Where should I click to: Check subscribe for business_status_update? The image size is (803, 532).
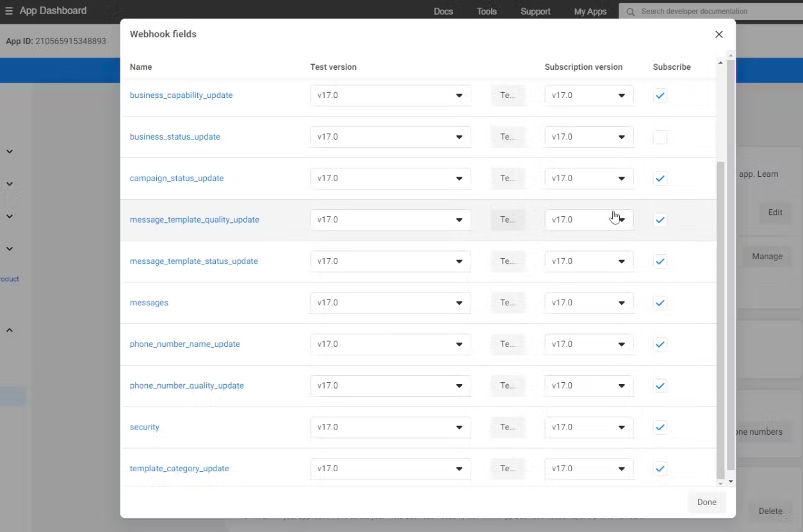click(660, 137)
